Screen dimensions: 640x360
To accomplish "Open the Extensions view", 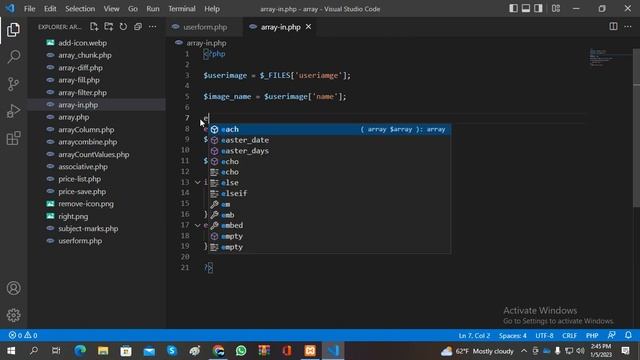I will tap(13, 138).
